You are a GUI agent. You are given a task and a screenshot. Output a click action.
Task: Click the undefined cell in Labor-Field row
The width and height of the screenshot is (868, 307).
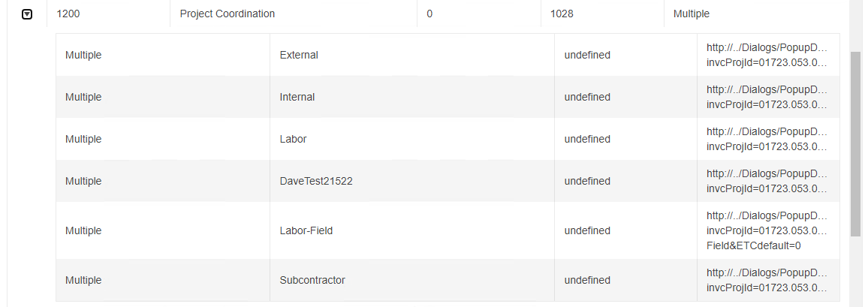[x=587, y=230]
